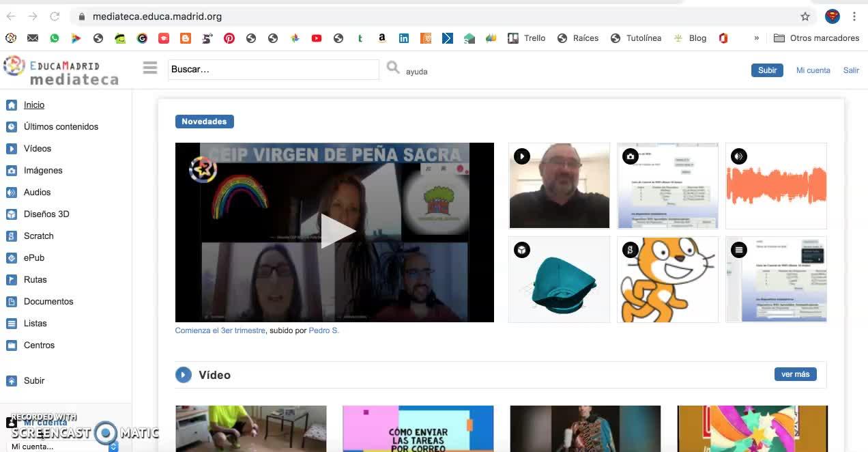The height and width of the screenshot is (452, 868).
Task: Click the Subir upload icon in sidebar
Action: tap(11, 381)
